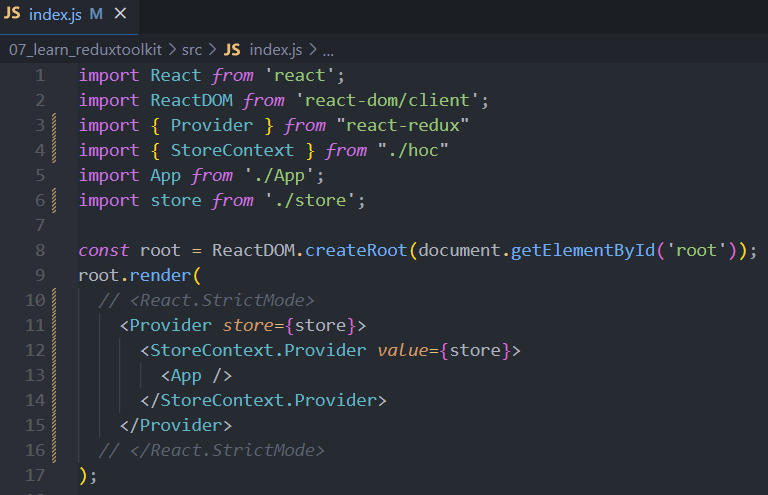Click the "./hoc" path string

coord(413,150)
